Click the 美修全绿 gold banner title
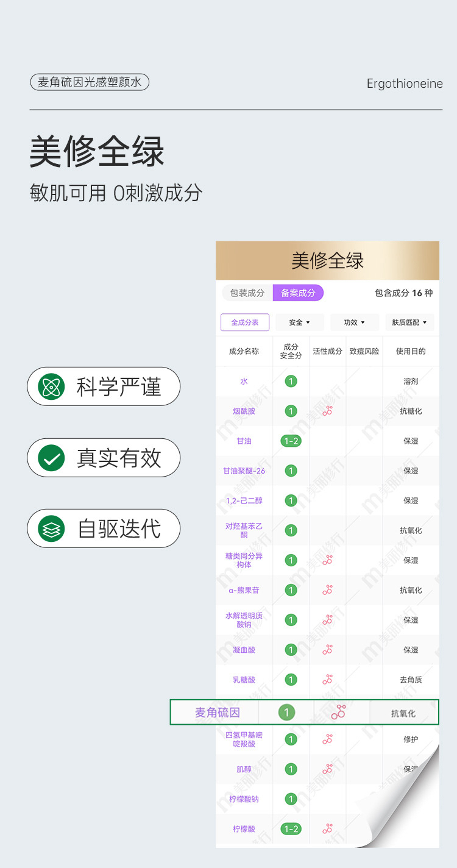Viewport: 457px width, 868px height. 327,261
